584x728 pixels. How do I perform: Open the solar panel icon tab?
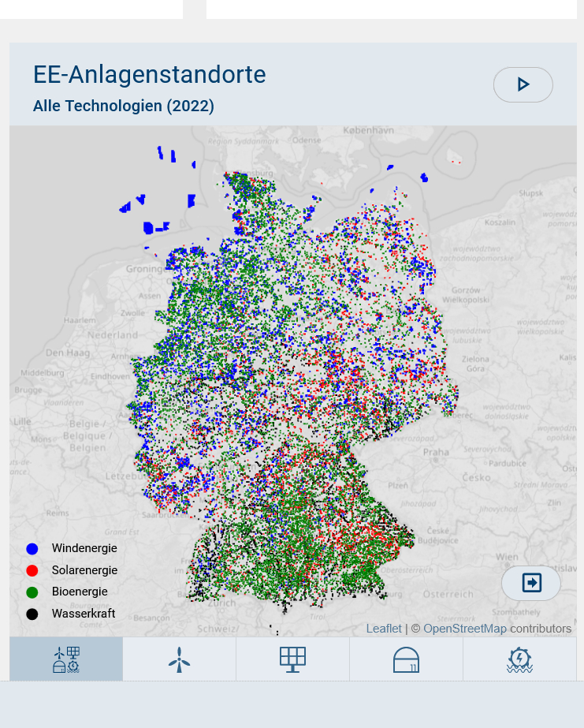coord(292,659)
